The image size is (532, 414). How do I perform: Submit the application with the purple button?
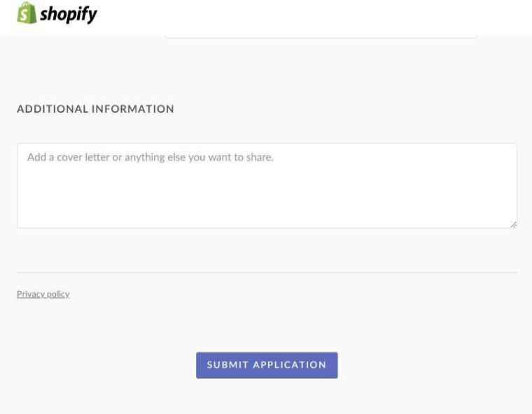(267, 365)
